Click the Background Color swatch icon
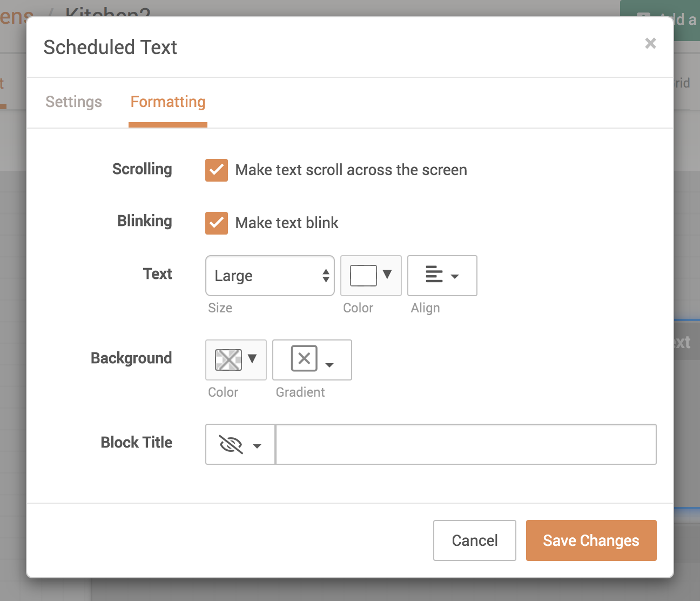The height and width of the screenshot is (601, 700). click(x=229, y=359)
